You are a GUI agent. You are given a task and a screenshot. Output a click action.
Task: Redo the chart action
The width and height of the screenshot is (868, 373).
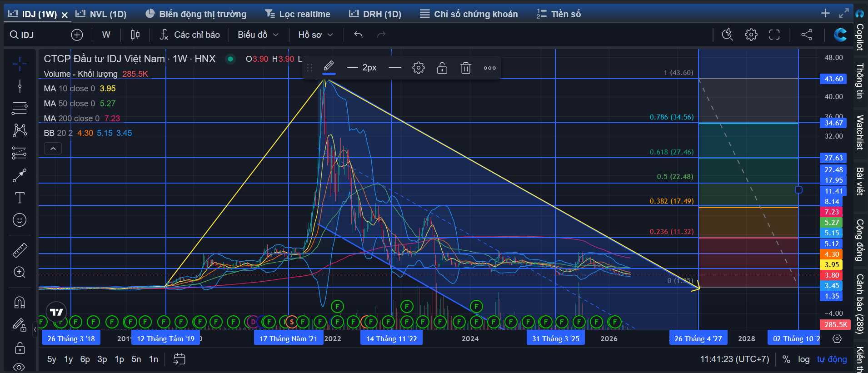tap(382, 35)
